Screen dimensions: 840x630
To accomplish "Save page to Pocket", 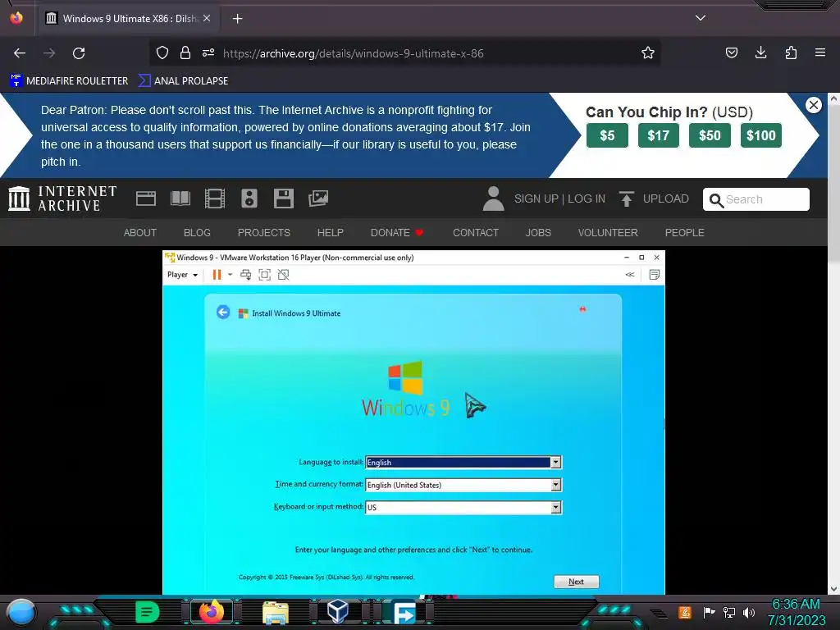I will pos(731,52).
